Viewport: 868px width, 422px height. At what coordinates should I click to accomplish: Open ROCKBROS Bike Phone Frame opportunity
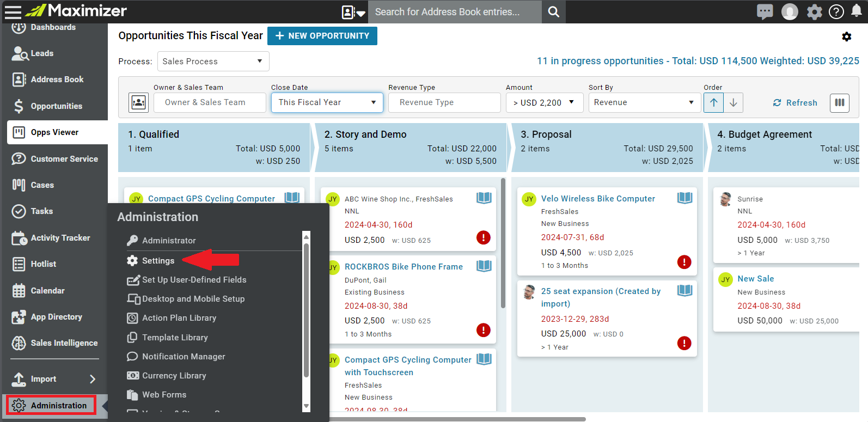point(404,267)
